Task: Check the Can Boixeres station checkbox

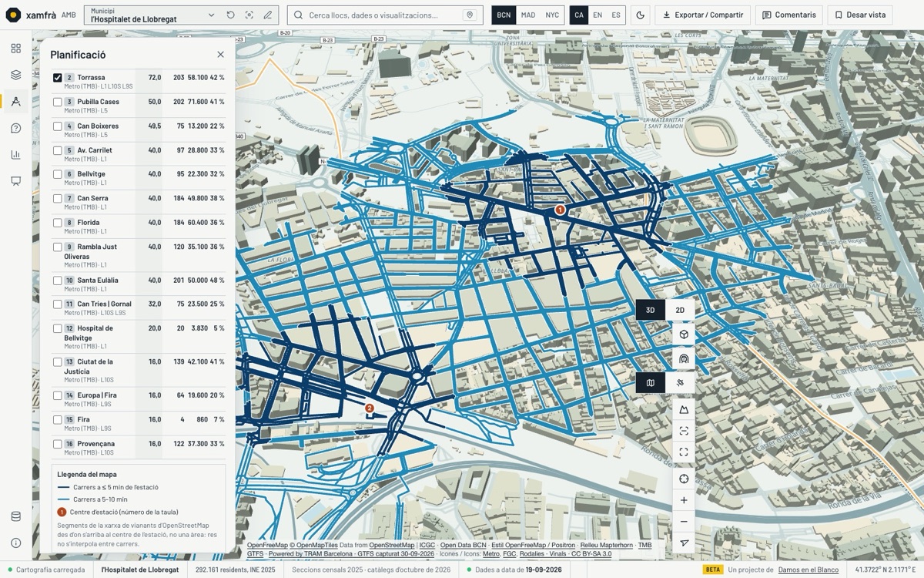Action: click(x=58, y=126)
